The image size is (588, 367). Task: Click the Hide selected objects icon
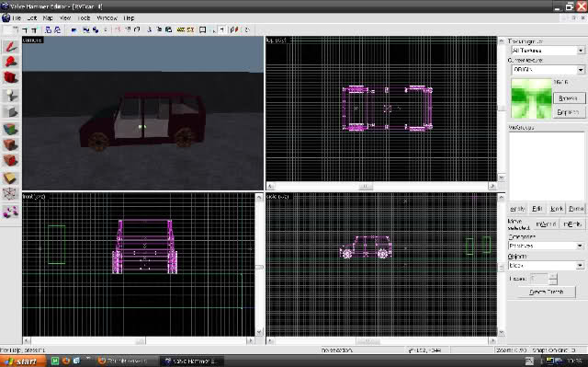point(117,30)
